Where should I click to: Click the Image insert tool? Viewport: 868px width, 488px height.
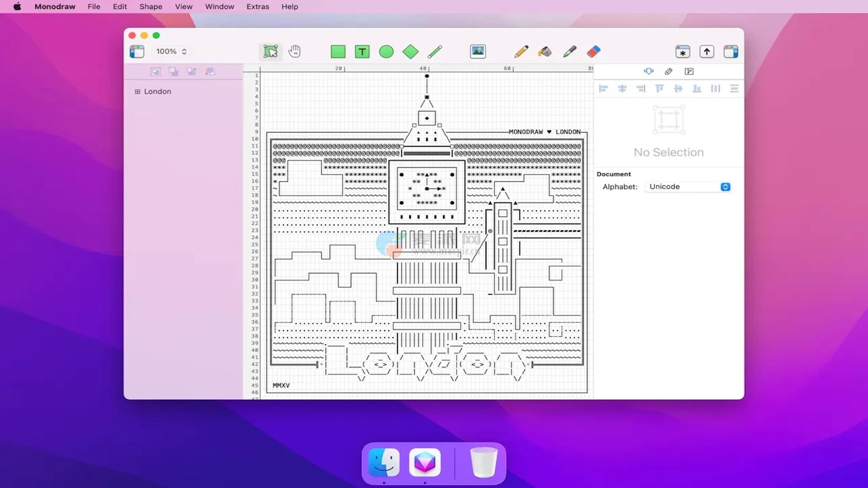[x=478, y=52]
